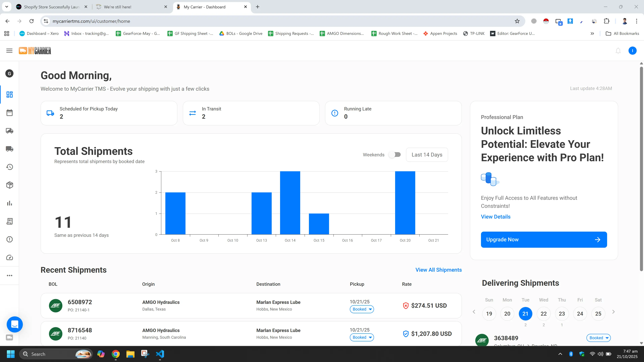This screenshot has height=362, width=644.
Task: Click the notification bell icon
Action: (618, 51)
